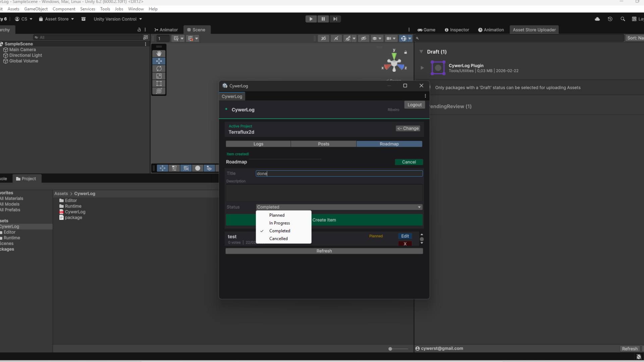
Task: Click the Step forward playback button
Action: pyautogui.click(x=335, y=19)
